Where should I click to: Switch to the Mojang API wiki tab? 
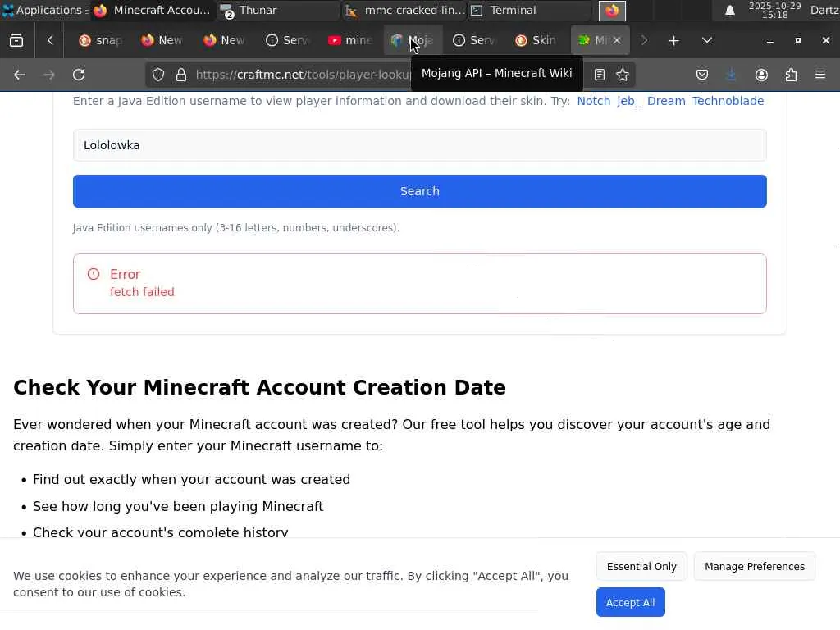(413, 40)
